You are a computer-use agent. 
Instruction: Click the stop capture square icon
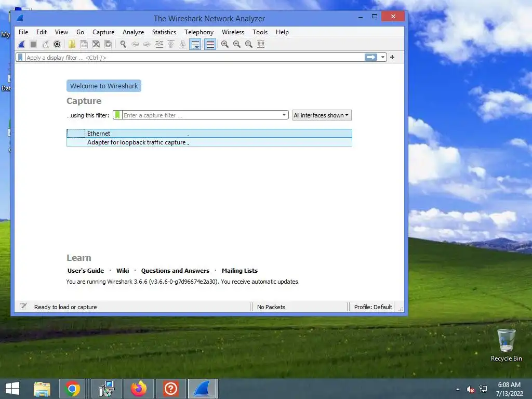pyautogui.click(x=33, y=44)
